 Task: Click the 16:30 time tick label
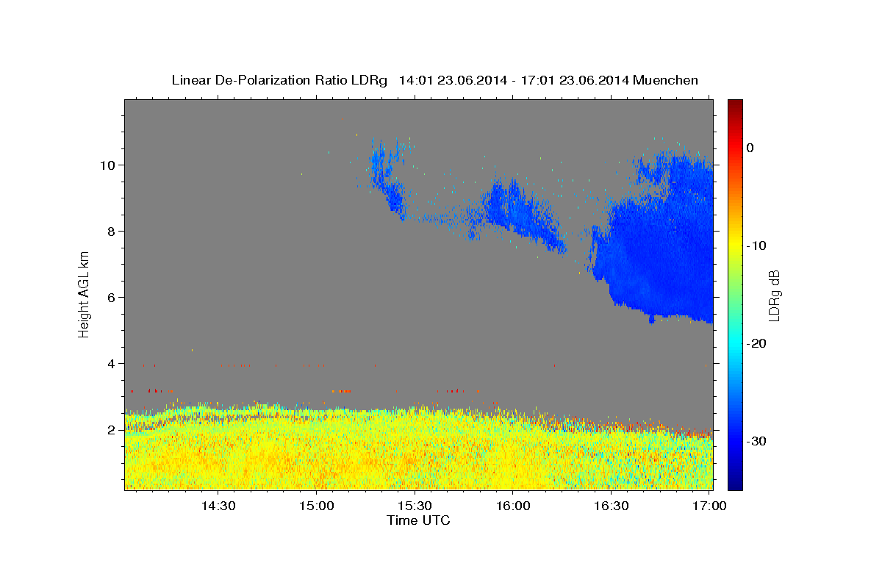coord(611,506)
